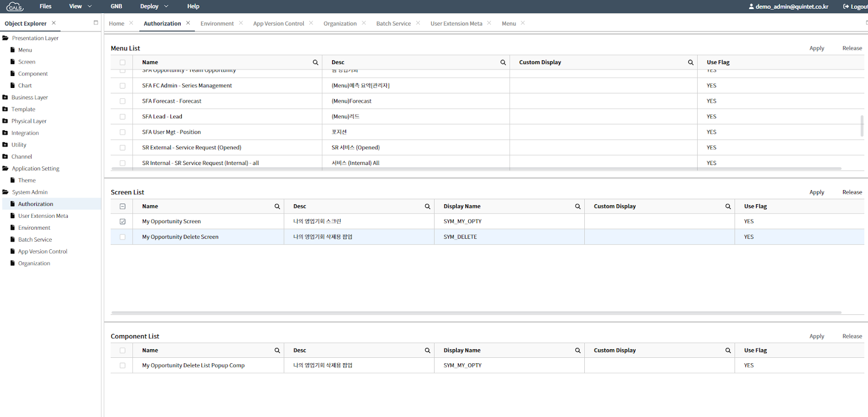Search the Component List Display Name column
Viewport: 868px width, 417px height.
click(578, 351)
